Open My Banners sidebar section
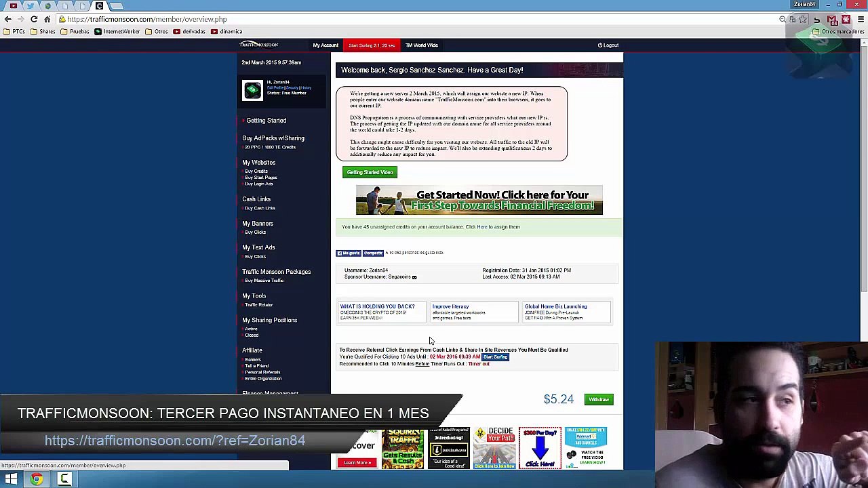Screen dimensions: 868x488 coord(258,224)
